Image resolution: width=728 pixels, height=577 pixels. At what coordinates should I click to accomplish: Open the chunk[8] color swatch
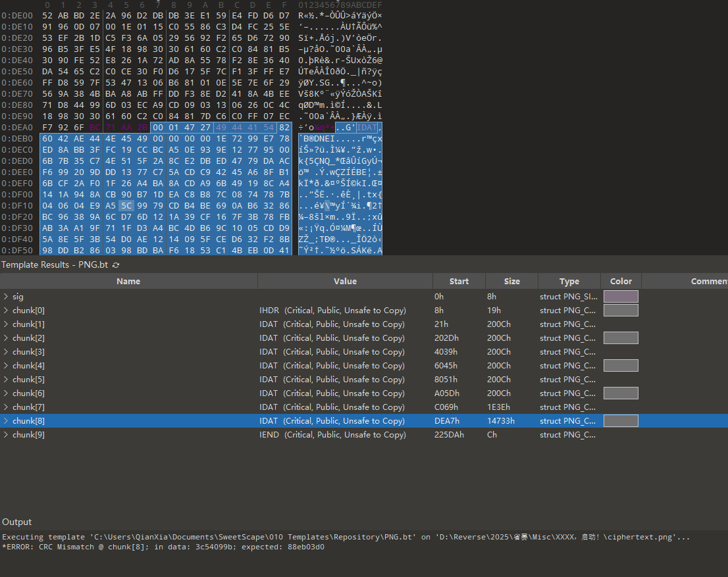pyautogui.click(x=621, y=421)
